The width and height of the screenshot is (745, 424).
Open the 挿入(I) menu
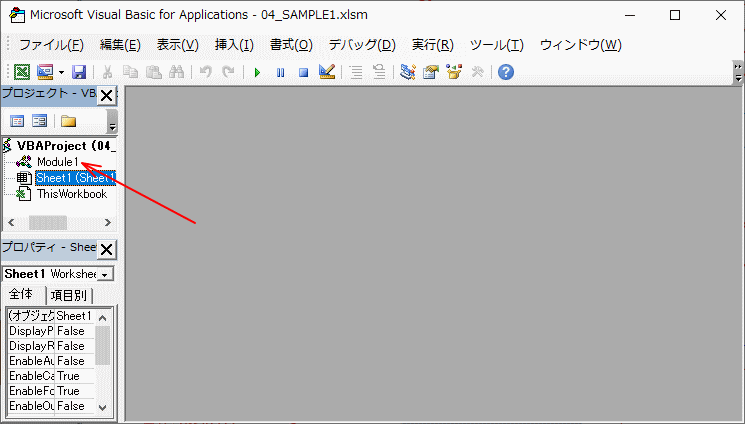234,45
